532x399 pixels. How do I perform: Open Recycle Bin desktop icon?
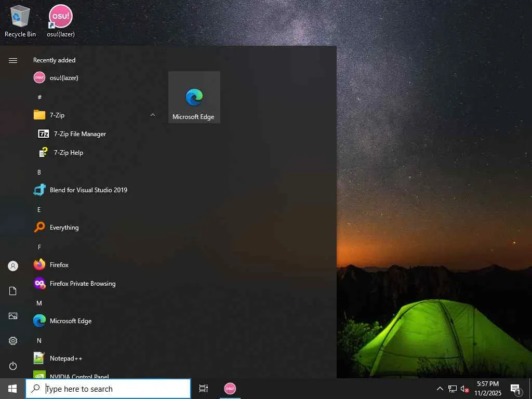click(20, 21)
